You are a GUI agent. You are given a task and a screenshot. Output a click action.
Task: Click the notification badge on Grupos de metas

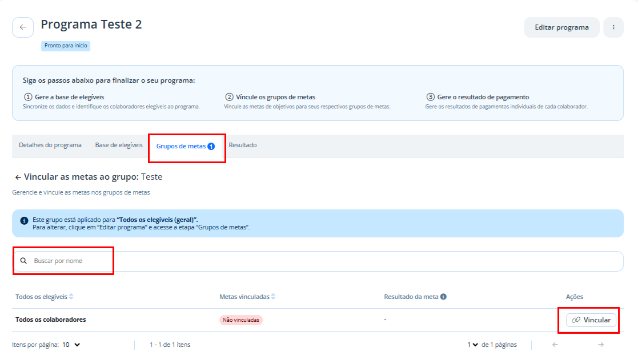coord(211,146)
